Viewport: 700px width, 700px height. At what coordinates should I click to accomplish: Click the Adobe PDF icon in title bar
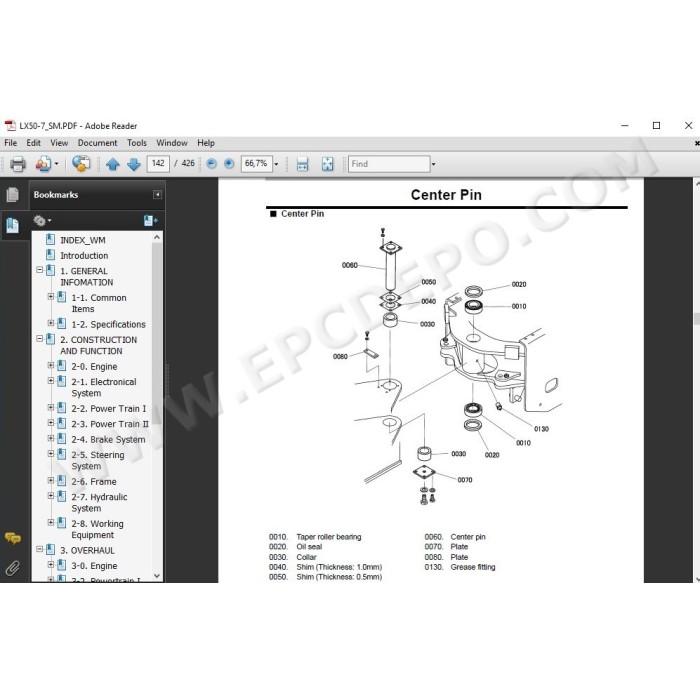[10, 126]
